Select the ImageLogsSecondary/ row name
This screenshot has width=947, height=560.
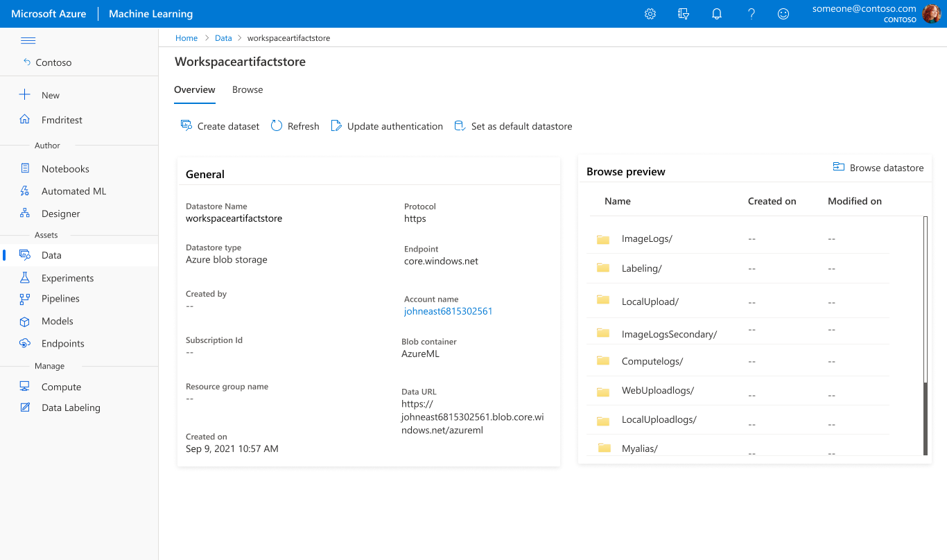[669, 334]
